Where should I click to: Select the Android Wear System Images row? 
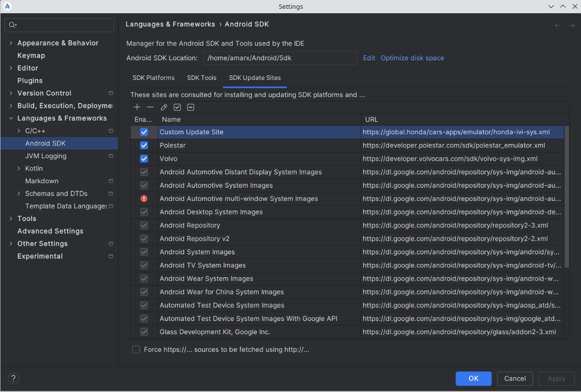347,279
